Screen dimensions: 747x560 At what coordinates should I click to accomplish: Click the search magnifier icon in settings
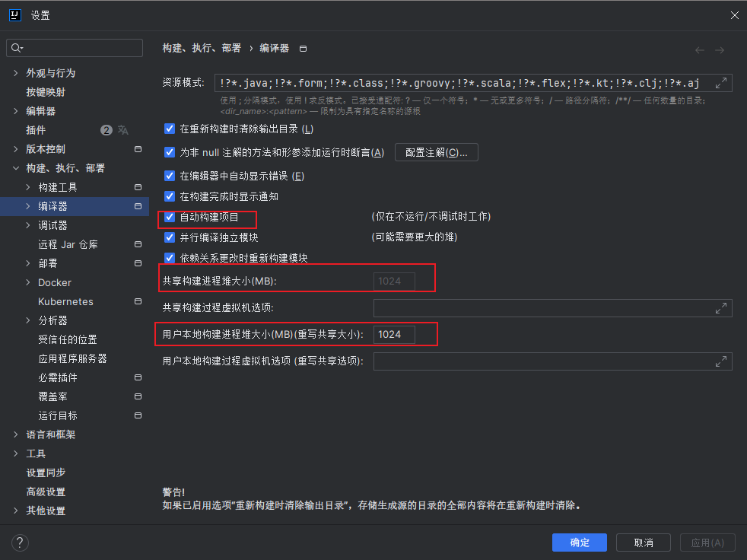pos(17,48)
